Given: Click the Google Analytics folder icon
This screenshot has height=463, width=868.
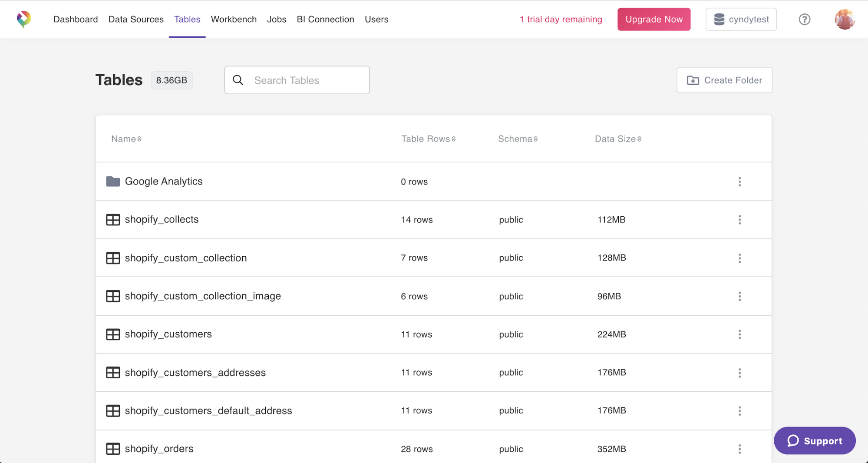Looking at the screenshot, I should (x=113, y=181).
